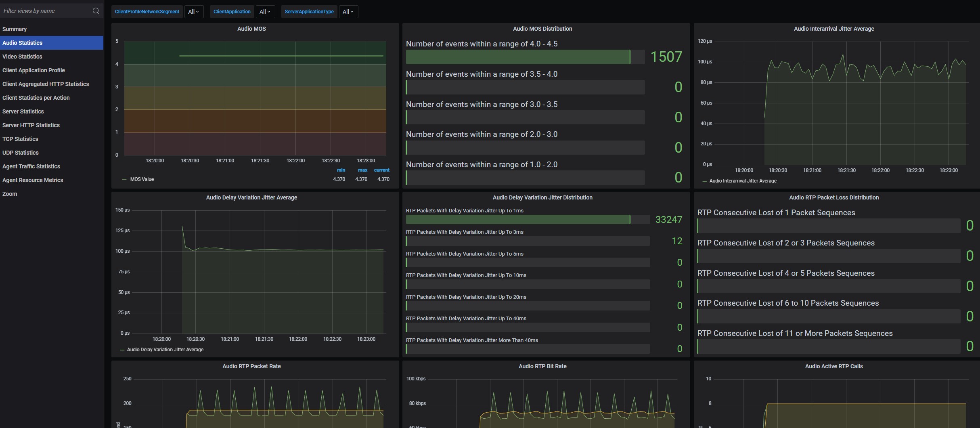Go to TCP Statistics view
This screenshot has height=428, width=980.
tap(20, 139)
